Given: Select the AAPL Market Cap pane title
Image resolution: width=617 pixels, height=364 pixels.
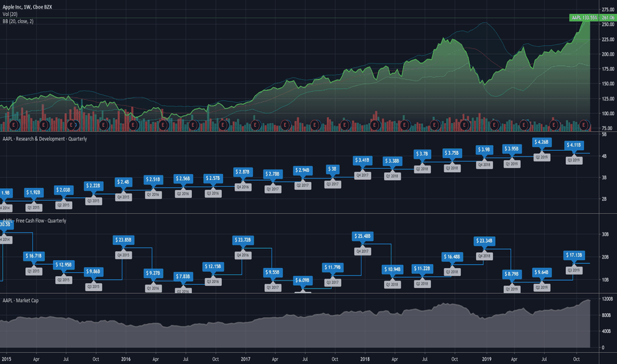Looking at the screenshot, I should 21,300.
